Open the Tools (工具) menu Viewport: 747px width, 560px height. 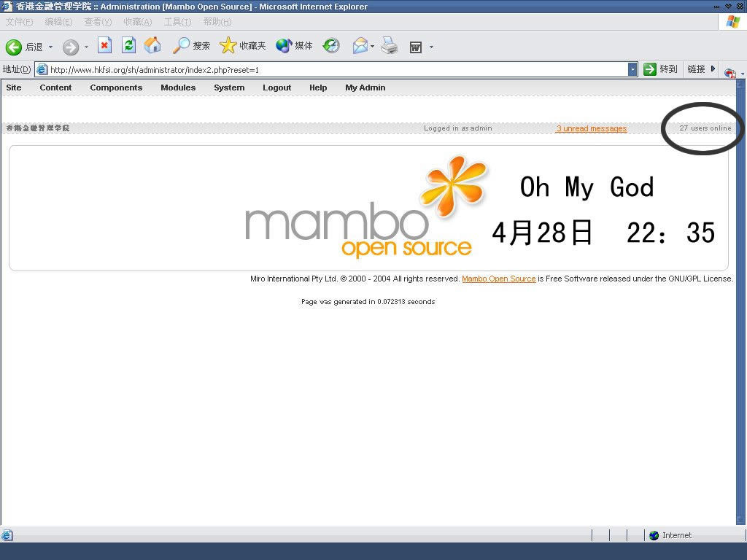pyautogui.click(x=177, y=22)
